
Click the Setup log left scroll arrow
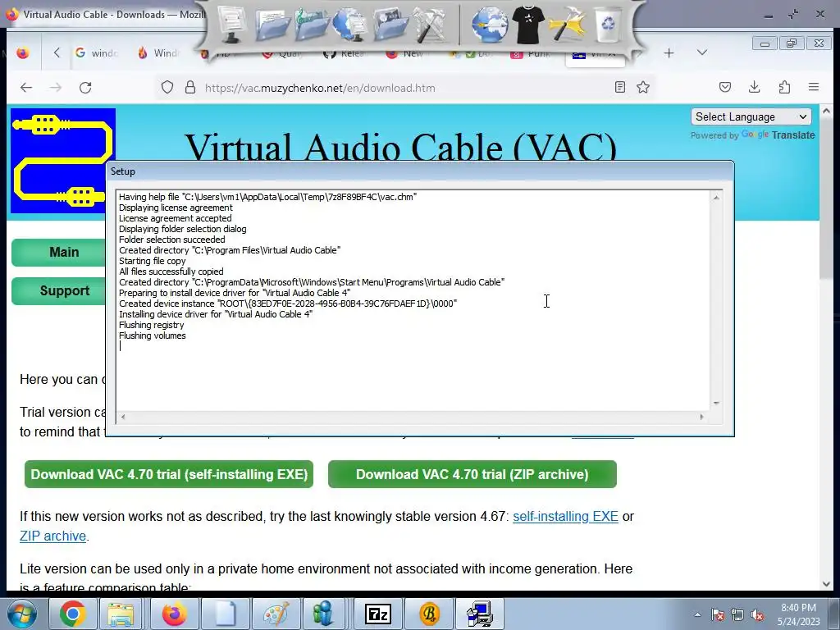click(x=123, y=417)
